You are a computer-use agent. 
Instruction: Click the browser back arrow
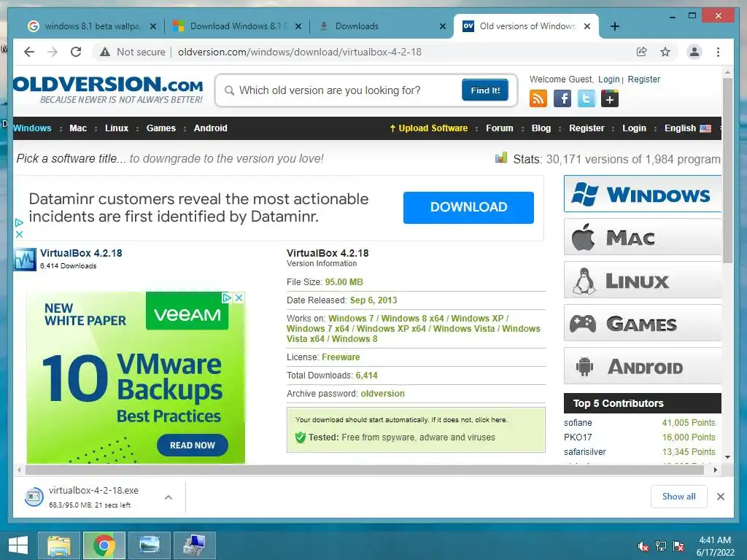point(29,52)
